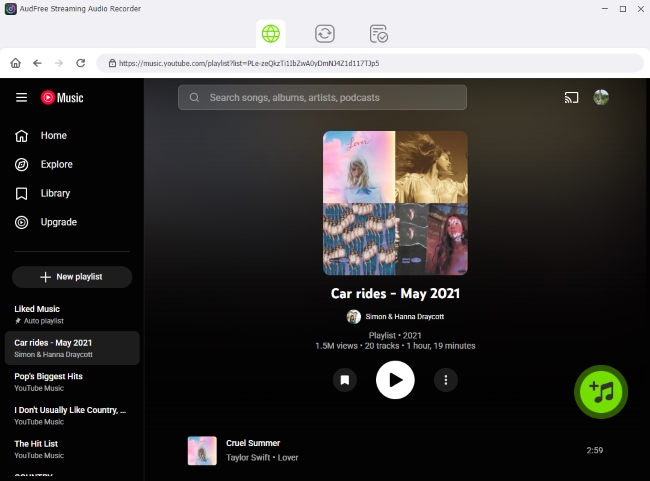The width and height of the screenshot is (650, 481).
Task: Click the green add music button
Action: (x=601, y=391)
